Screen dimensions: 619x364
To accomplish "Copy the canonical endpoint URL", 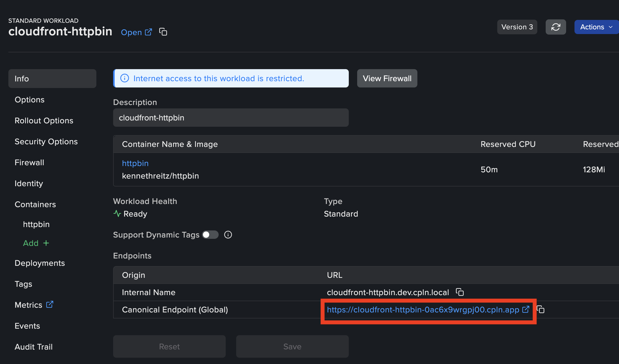I will 541,310.
